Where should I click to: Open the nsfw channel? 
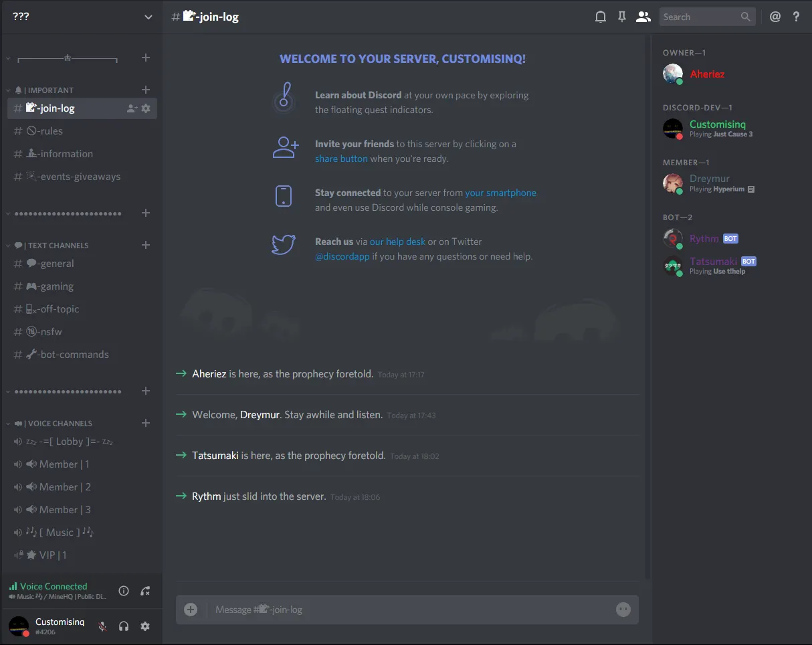click(x=82, y=332)
